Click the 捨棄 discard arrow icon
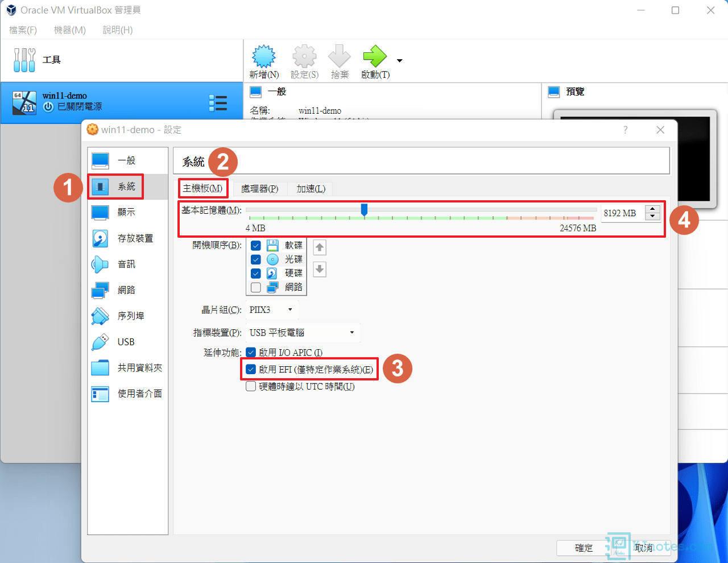 tap(340, 57)
